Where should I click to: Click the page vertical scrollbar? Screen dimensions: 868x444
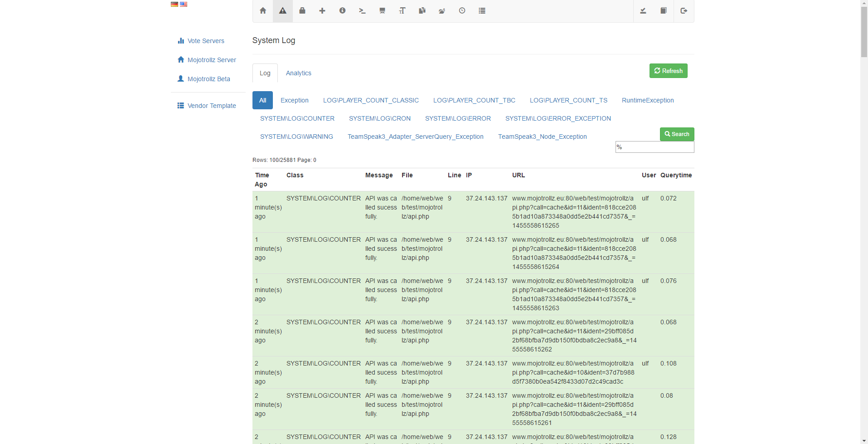point(864,227)
